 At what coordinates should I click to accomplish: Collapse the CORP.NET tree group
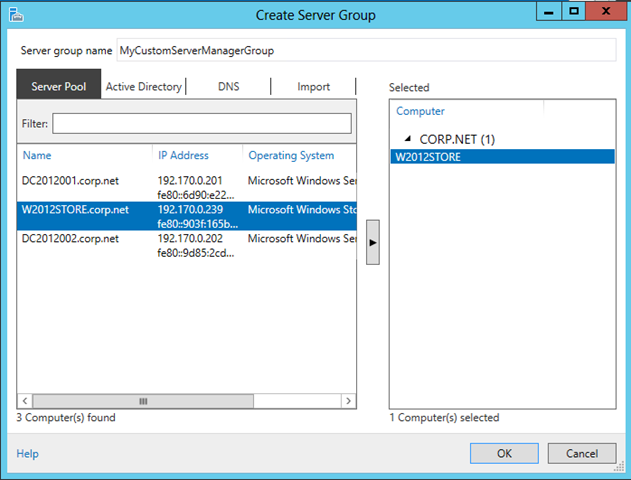tap(407, 139)
